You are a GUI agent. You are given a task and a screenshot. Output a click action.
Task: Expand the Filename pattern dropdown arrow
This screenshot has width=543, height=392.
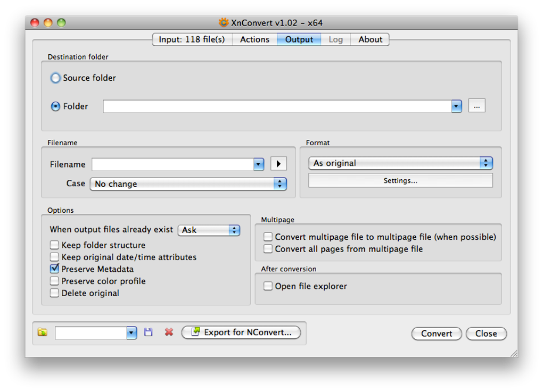pos(259,164)
